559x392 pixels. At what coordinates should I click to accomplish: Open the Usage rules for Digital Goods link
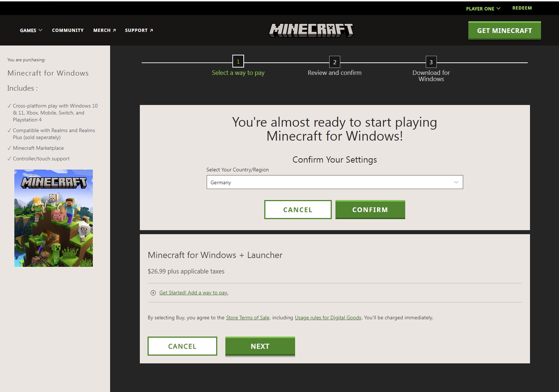click(328, 317)
